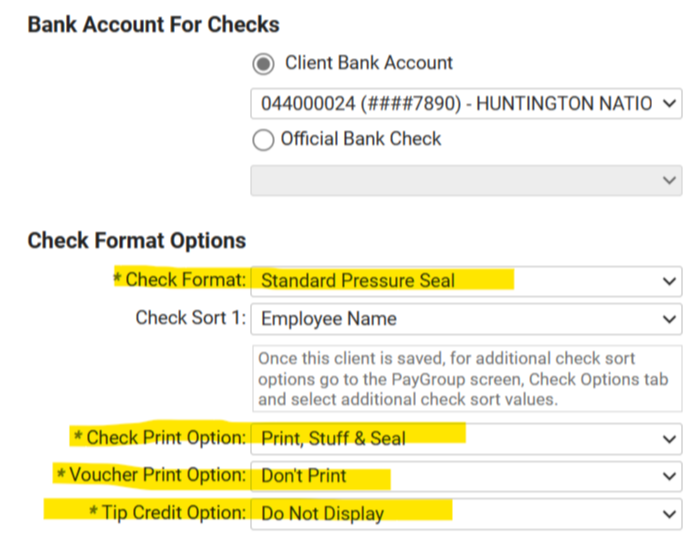
Task: Click the 'Official Bank Check' label text
Action: point(360,139)
